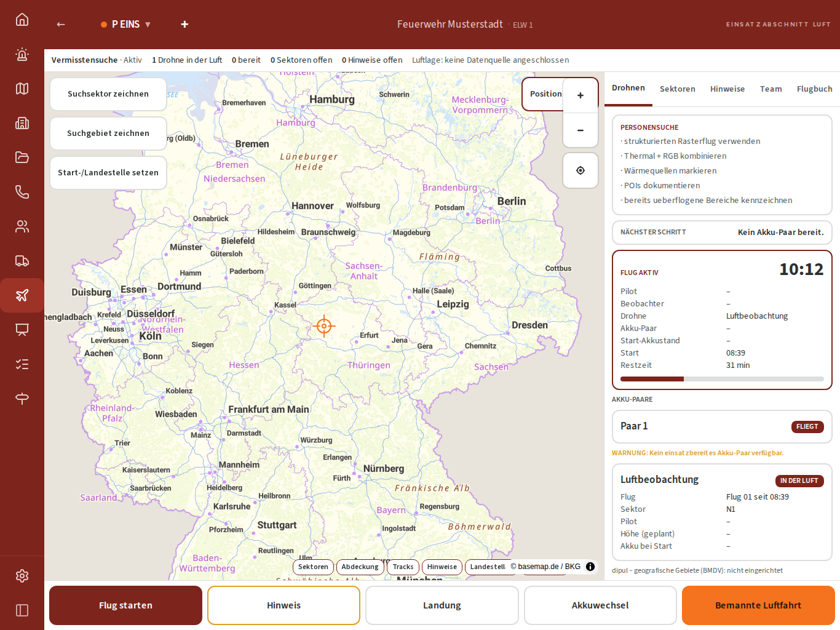
Task: Click the Akkuwechsel button
Action: 600,605
